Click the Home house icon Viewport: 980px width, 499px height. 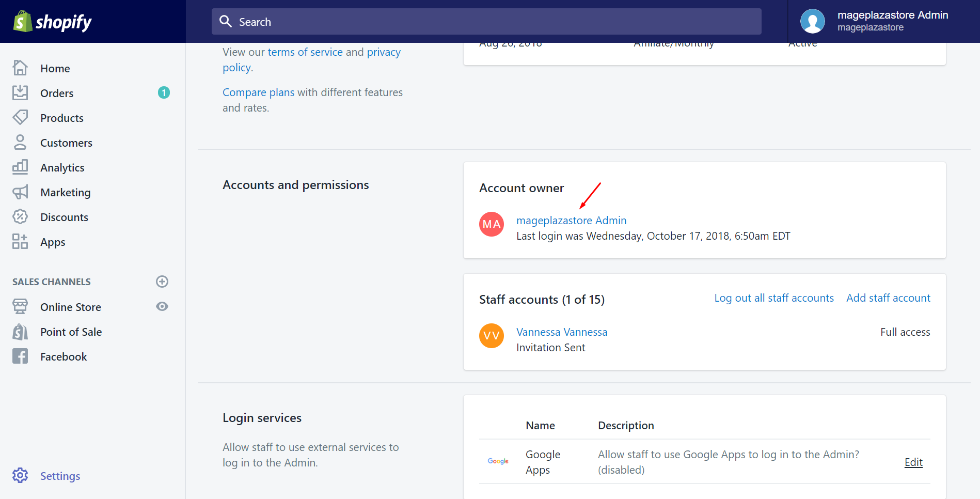[x=20, y=68]
